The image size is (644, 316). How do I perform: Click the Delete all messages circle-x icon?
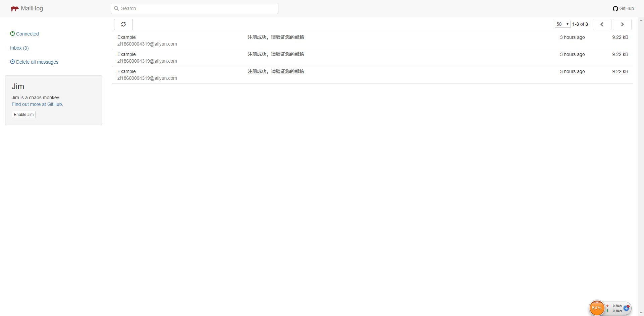[12, 62]
